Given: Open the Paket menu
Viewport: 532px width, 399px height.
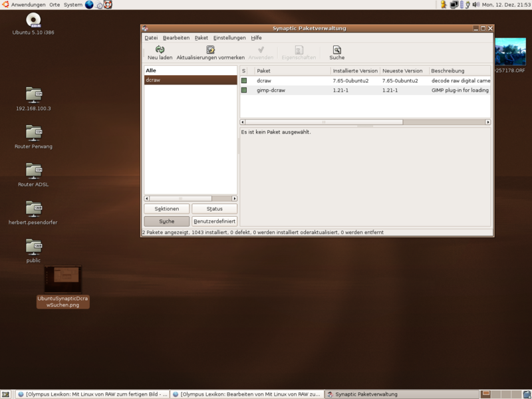Looking at the screenshot, I should 201,38.
